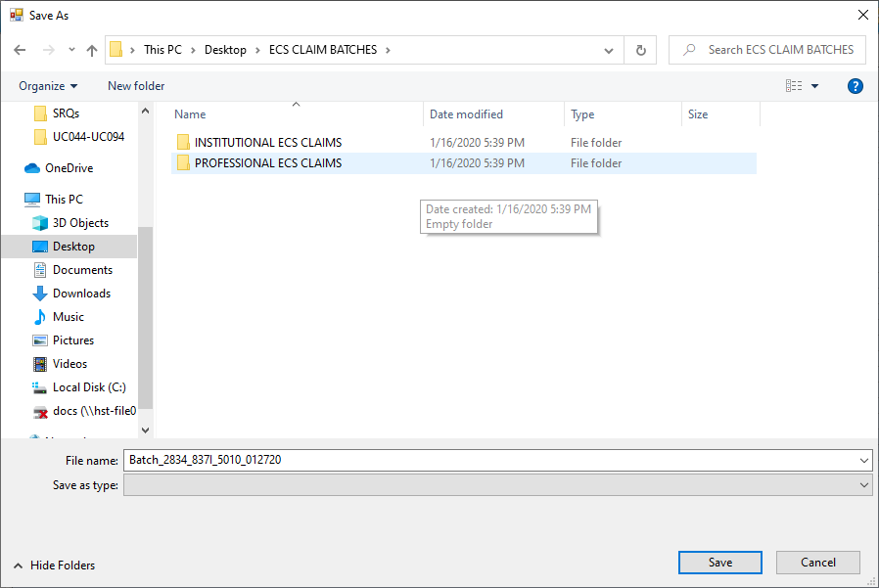Open the Downloads folder in sidebar

[81, 294]
